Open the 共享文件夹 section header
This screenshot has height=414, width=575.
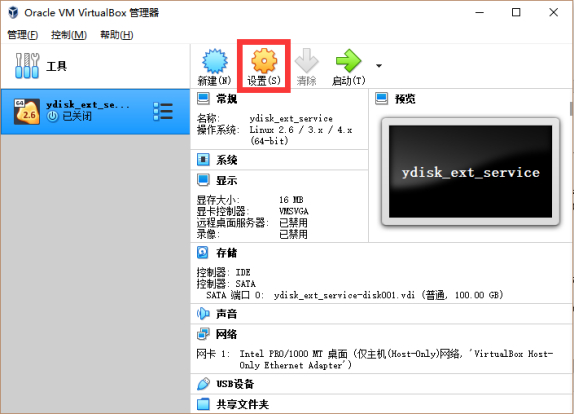pyautogui.click(x=243, y=404)
